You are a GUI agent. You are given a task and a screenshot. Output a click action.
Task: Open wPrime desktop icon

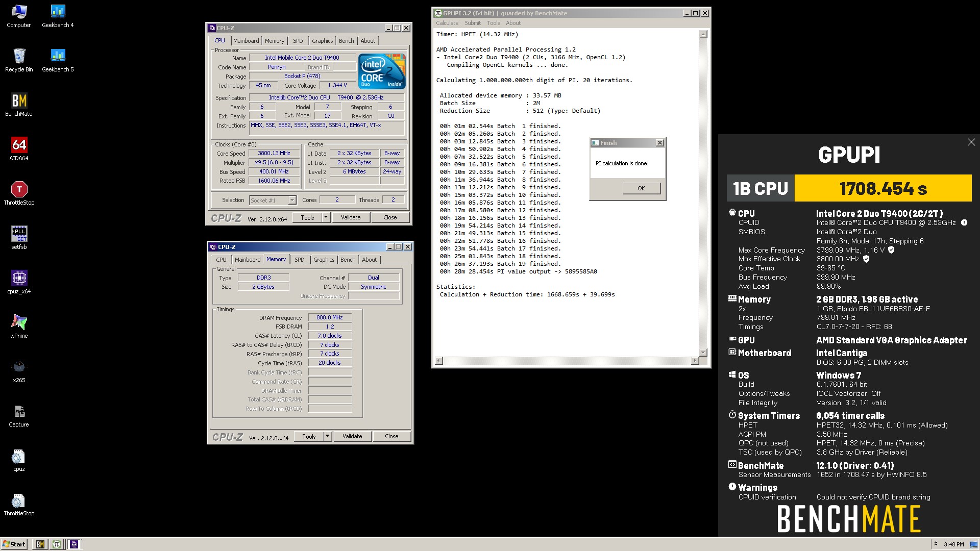tap(19, 327)
